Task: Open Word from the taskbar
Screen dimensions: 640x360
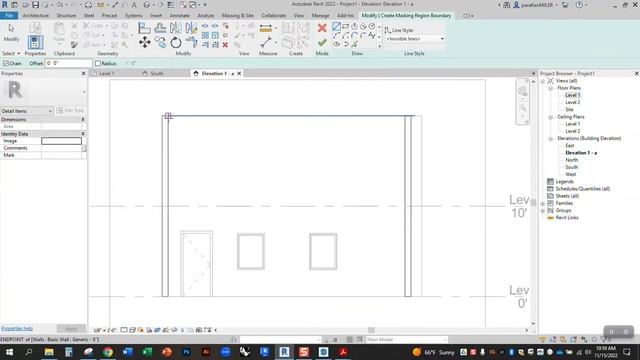Action: pyautogui.click(x=127, y=352)
